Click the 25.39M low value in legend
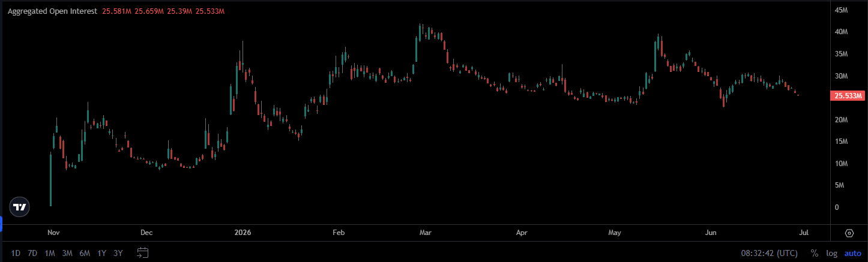The height and width of the screenshot is (262, 868). (180, 11)
